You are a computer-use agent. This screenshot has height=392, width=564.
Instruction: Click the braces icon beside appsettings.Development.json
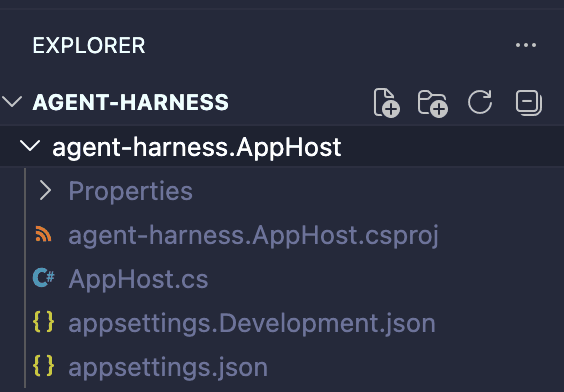tap(44, 322)
